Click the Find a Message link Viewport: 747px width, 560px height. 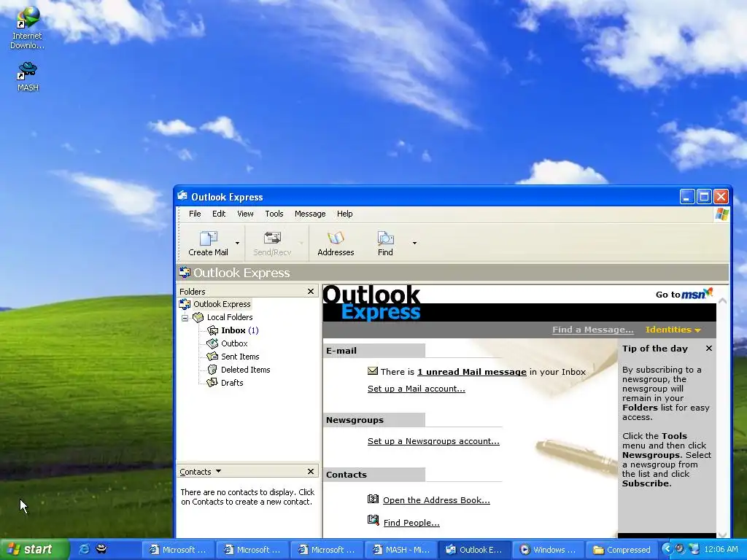click(592, 330)
